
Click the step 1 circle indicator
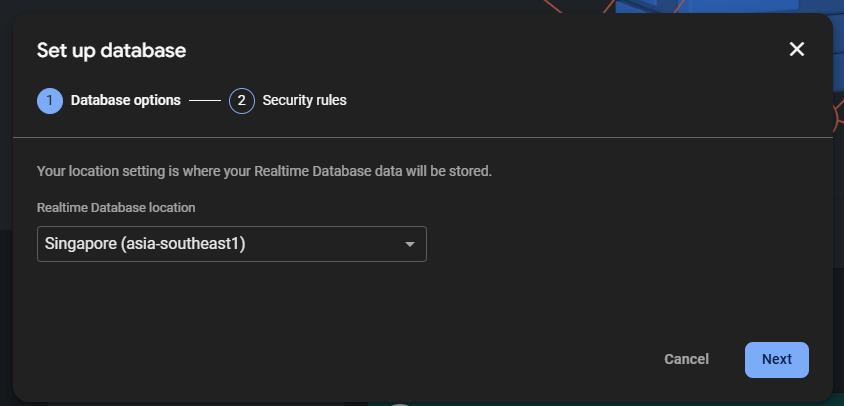pos(50,101)
